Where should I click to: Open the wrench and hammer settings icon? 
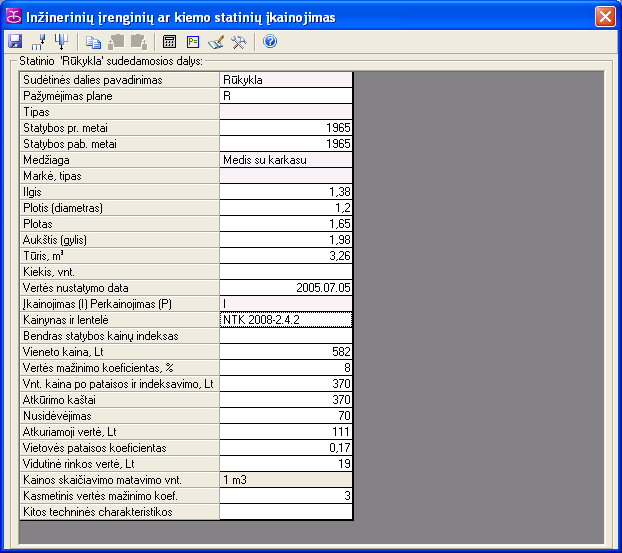(x=239, y=42)
